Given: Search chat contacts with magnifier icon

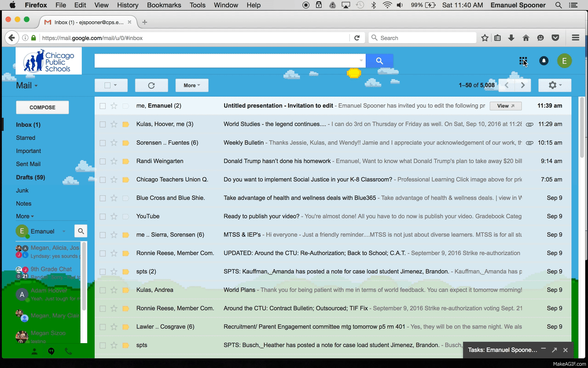Looking at the screenshot, I should point(80,231).
